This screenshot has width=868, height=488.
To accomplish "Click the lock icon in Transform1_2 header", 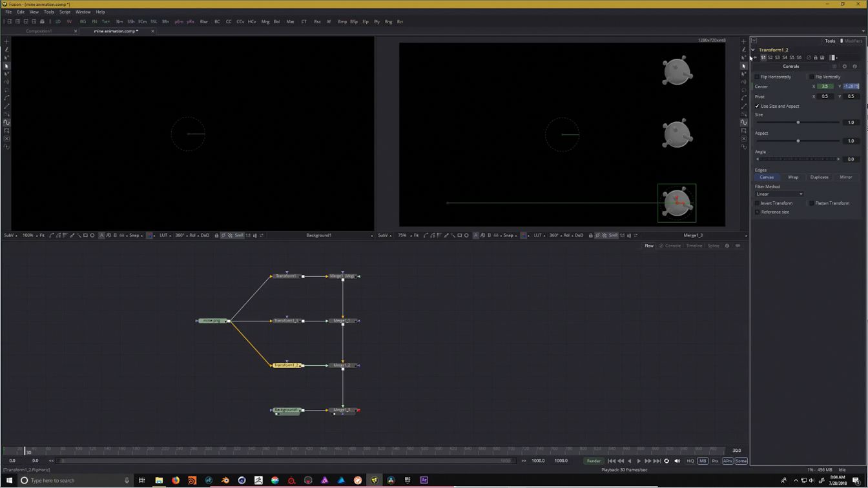I will click(815, 57).
